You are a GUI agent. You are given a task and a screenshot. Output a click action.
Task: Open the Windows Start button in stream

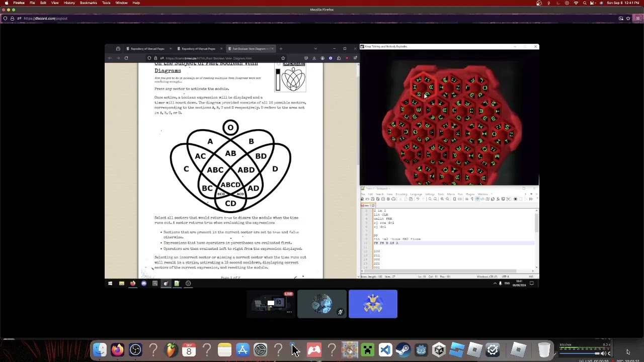(x=110, y=284)
